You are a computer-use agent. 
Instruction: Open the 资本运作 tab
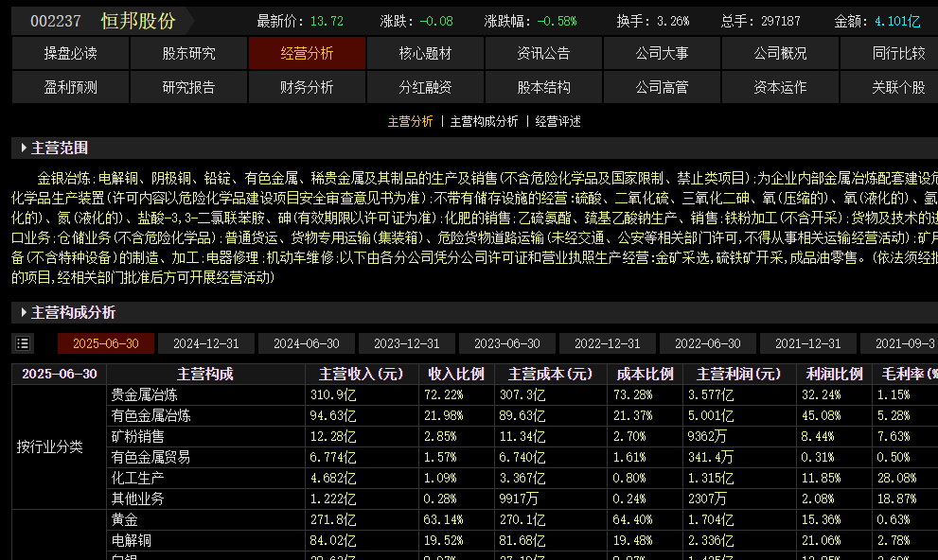[780, 87]
